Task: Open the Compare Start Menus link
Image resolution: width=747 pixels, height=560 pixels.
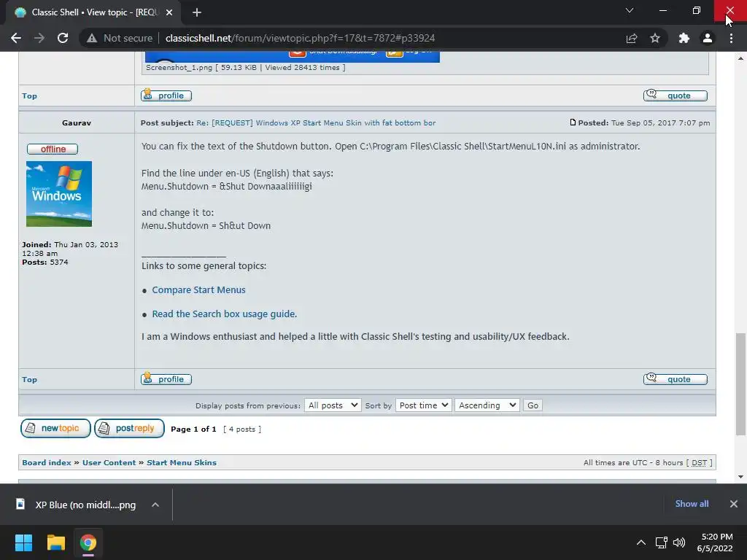Action: (x=198, y=290)
